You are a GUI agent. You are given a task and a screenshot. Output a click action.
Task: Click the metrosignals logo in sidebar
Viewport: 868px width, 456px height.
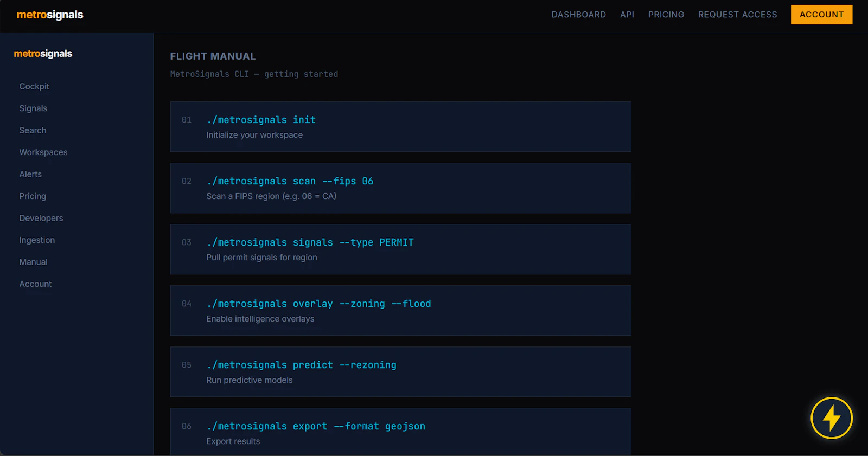click(43, 54)
